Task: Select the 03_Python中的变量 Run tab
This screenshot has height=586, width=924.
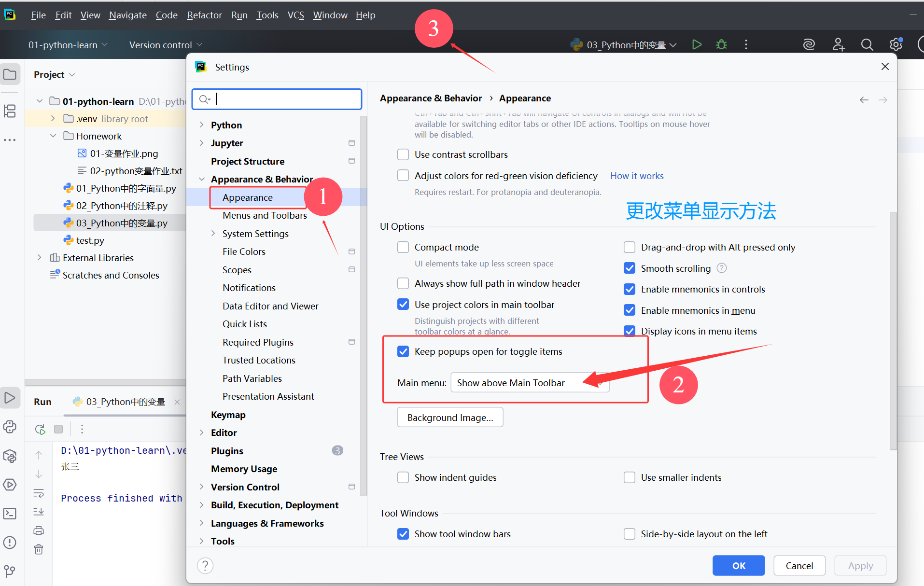Action: pyautogui.click(x=126, y=402)
